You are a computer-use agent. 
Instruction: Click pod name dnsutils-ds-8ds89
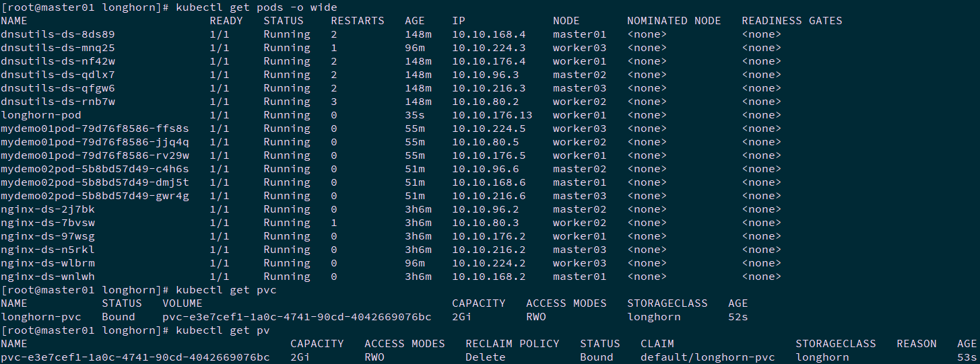click(58, 34)
